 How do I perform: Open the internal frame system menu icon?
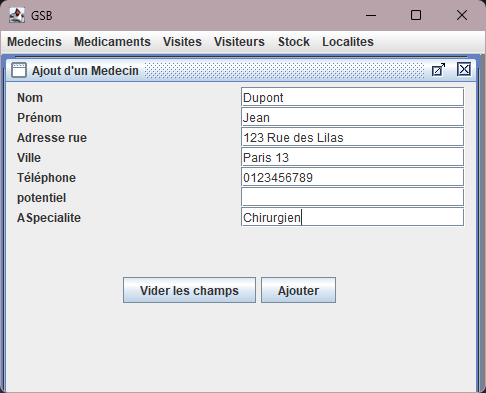tap(19, 70)
